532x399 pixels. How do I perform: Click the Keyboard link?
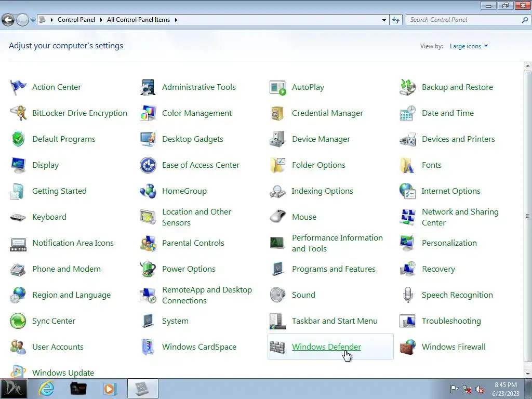(x=49, y=217)
